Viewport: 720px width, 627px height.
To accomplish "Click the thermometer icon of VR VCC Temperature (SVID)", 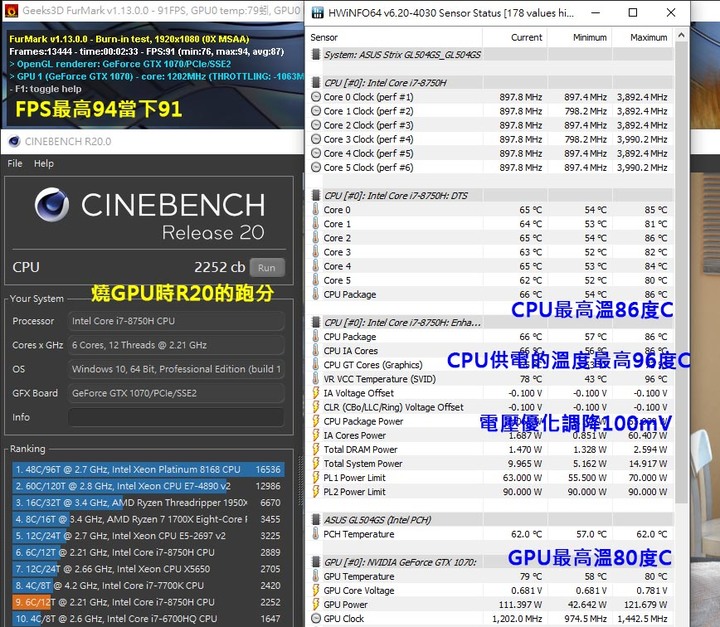I will pyautogui.click(x=315, y=378).
